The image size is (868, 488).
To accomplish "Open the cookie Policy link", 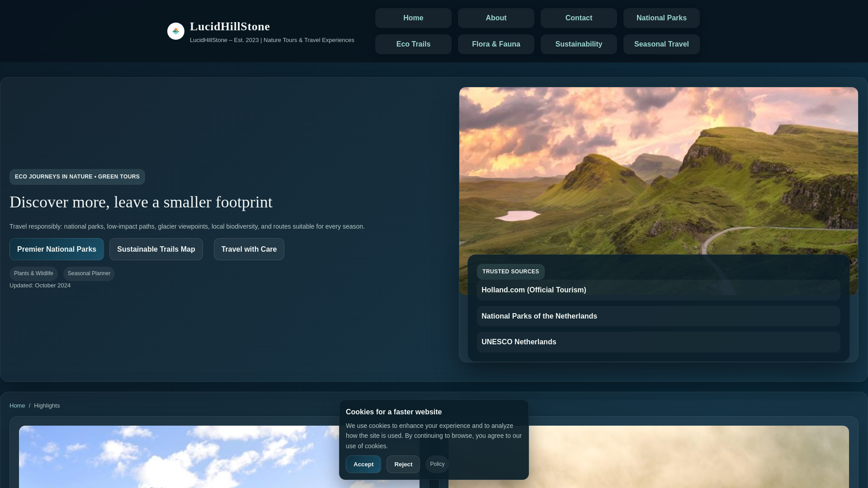I will pos(437,465).
